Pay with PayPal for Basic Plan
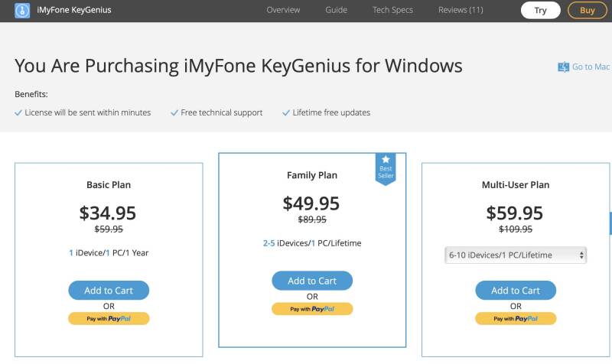 [109, 319]
